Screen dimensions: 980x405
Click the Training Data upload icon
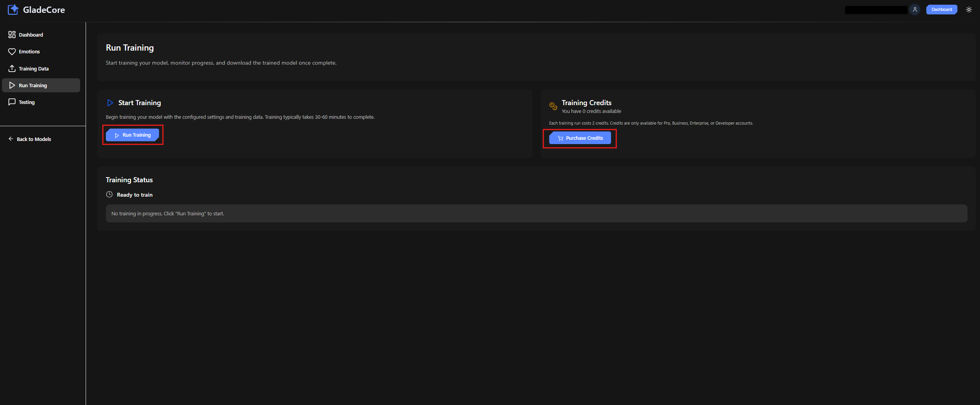(x=11, y=68)
